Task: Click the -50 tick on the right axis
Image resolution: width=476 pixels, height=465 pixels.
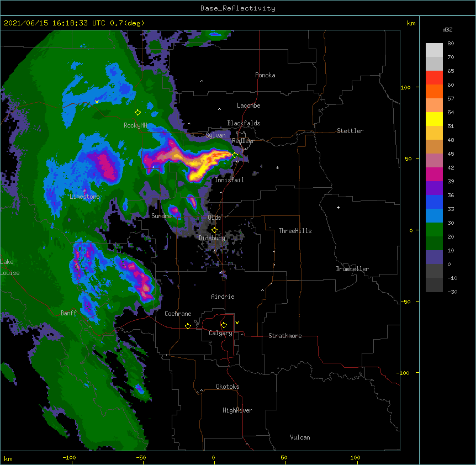Action: pos(405,302)
